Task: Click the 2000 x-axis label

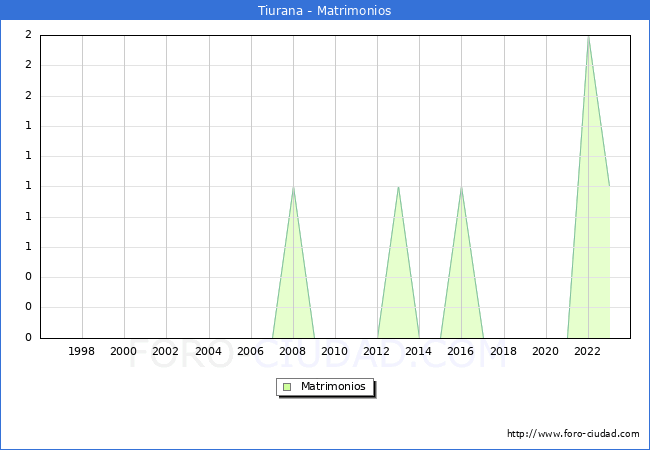Action: pos(124,351)
